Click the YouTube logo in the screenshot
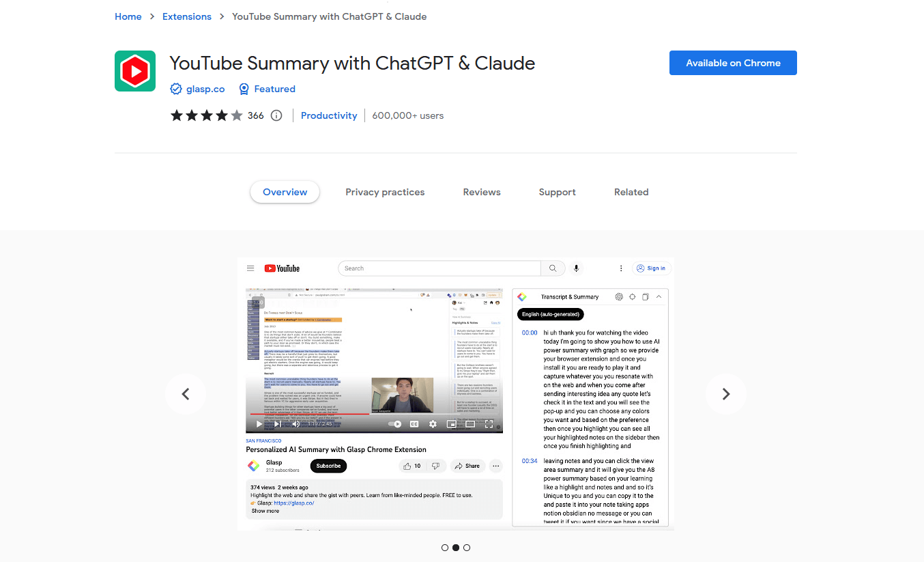Screen dimensions: 924x562 click(x=282, y=268)
